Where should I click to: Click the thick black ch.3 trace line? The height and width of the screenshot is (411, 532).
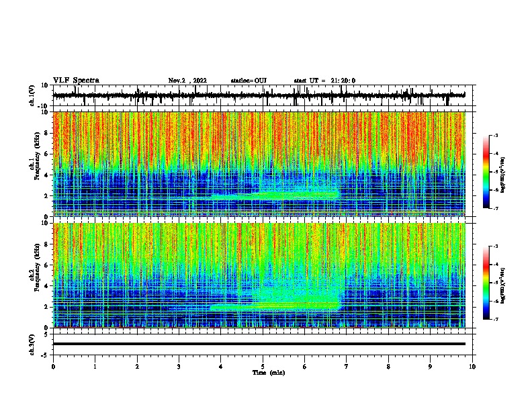pos(259,344)
